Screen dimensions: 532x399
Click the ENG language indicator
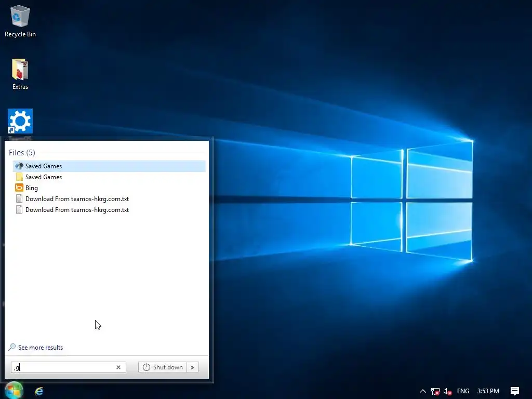463,391
